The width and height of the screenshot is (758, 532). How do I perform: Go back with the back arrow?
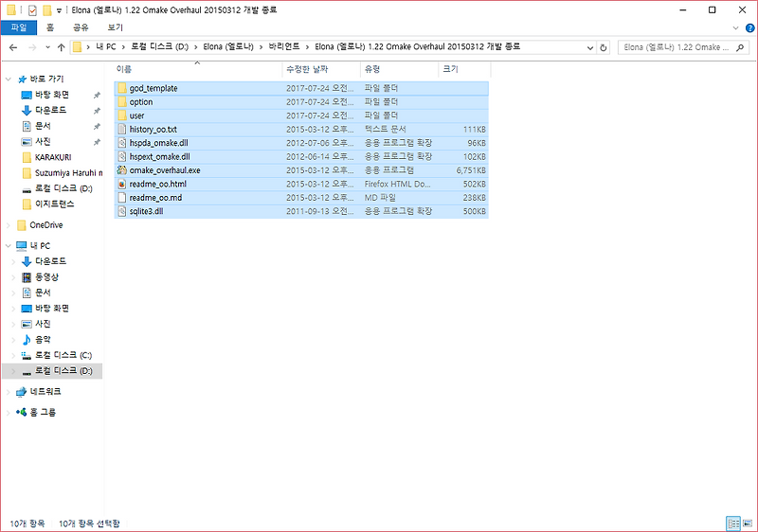[x=13, y=47]
